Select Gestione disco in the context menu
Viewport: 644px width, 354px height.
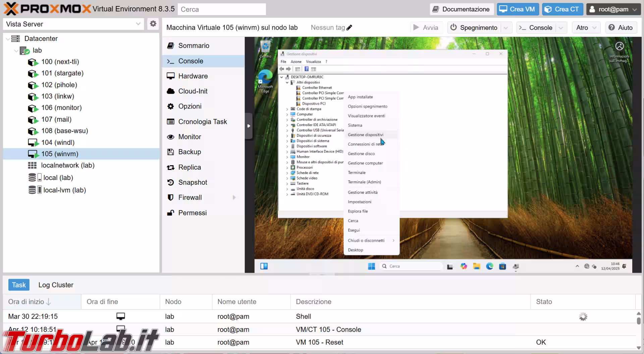pyautogui.click(x=361, y=153)
